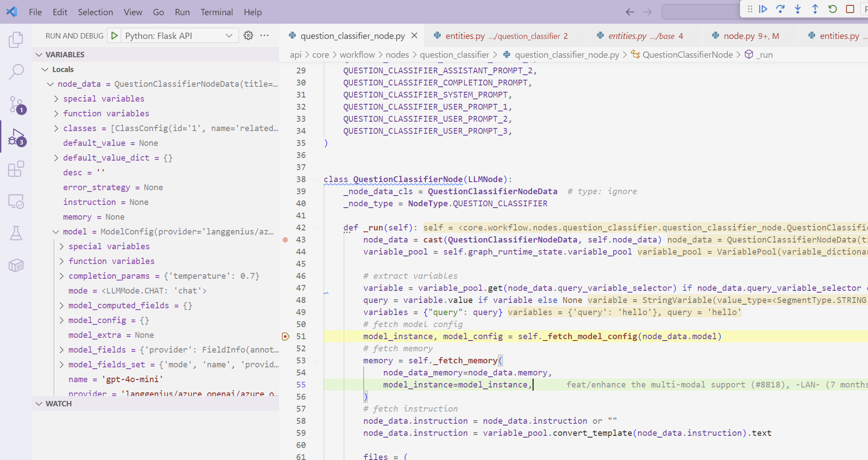The height and width of the screenshot is (460, 868).
Task: Open the View menu
Action: coord(133,12)
